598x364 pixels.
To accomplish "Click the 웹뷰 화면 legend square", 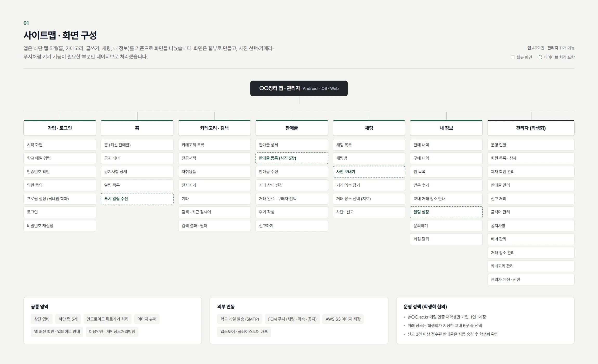I will [x=513, y=57].
